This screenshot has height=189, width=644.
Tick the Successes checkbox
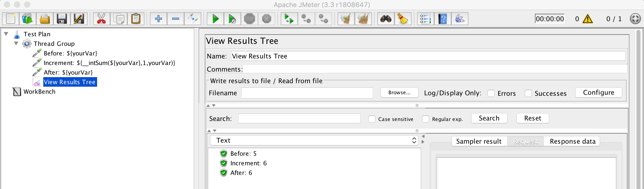click(528, 93)
